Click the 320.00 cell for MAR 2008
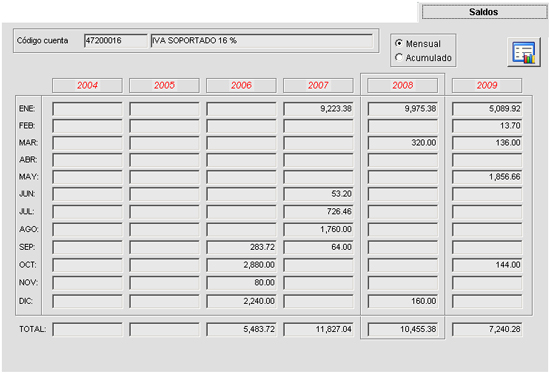550x373 pixels. tap(403, 143)
